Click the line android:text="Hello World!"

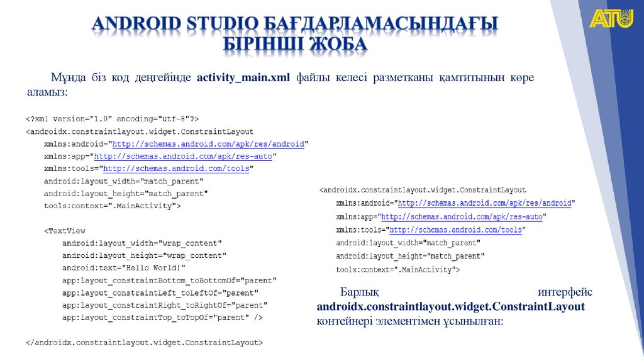pos(124,268)
